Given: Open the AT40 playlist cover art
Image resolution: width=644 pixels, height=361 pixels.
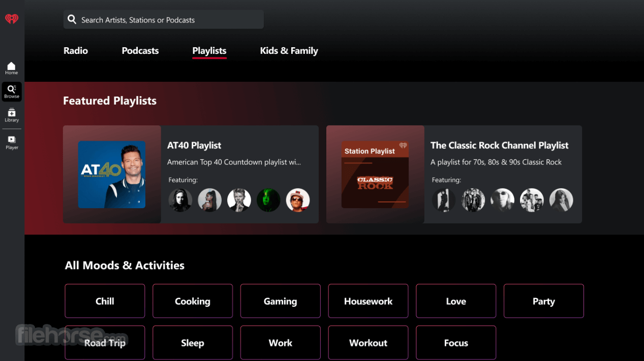Looking at the screenshot, I should (112, 175).
